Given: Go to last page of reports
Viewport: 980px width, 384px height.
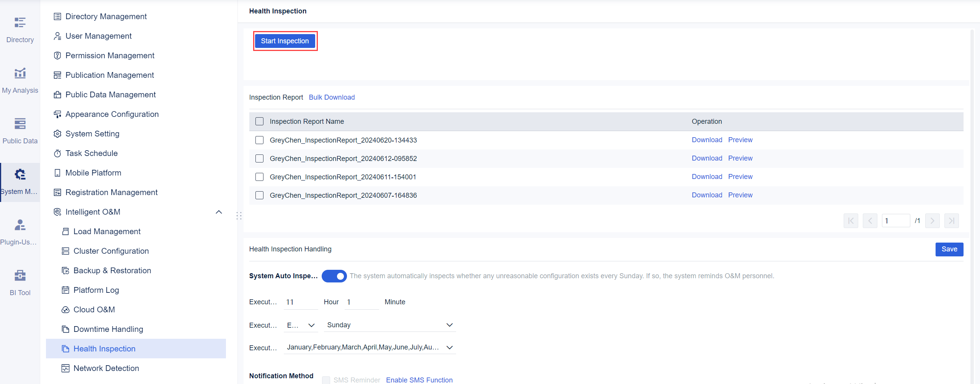Looking at the screenshot, I should point(951,221).
